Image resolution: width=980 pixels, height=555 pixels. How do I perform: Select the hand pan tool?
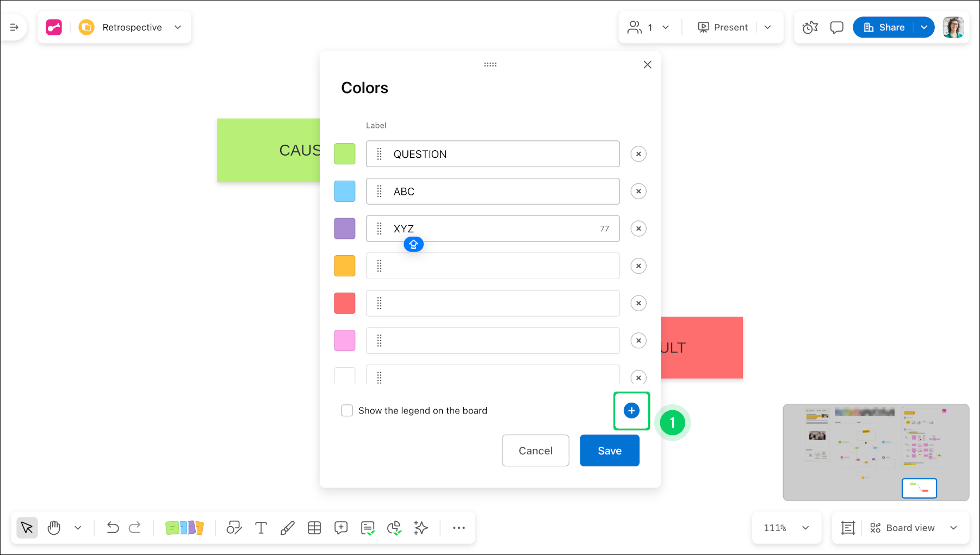tap(54, 528)
